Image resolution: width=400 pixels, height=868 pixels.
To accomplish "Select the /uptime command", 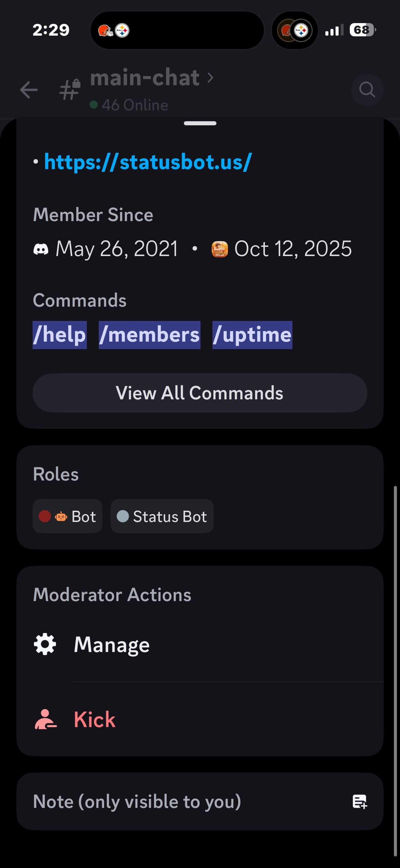I will [252, 335].
